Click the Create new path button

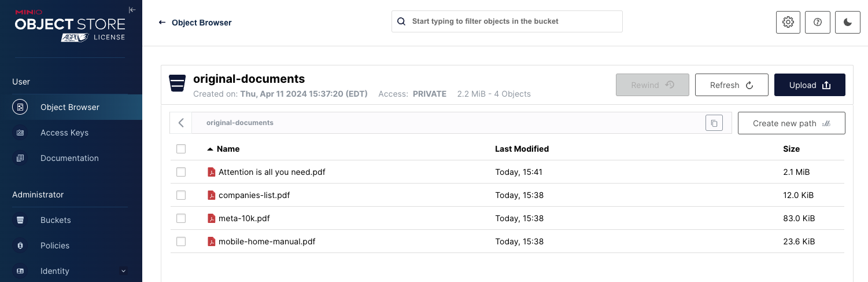click(x=791, y=123)
